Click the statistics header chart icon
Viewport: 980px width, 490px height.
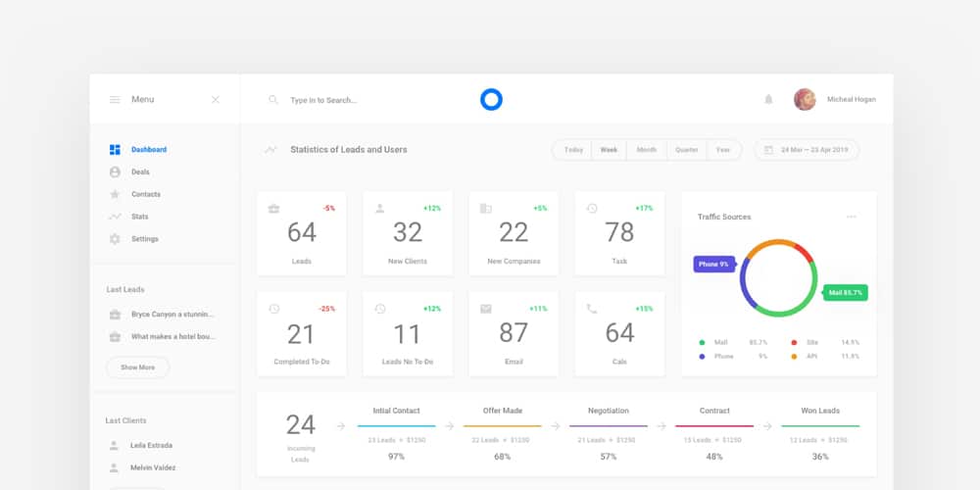(x=270, y=150)
